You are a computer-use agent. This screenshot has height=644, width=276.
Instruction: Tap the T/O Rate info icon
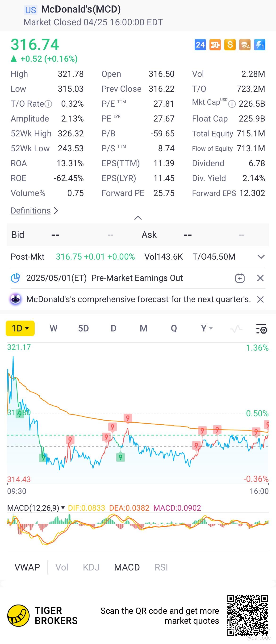tap(48, 104)
